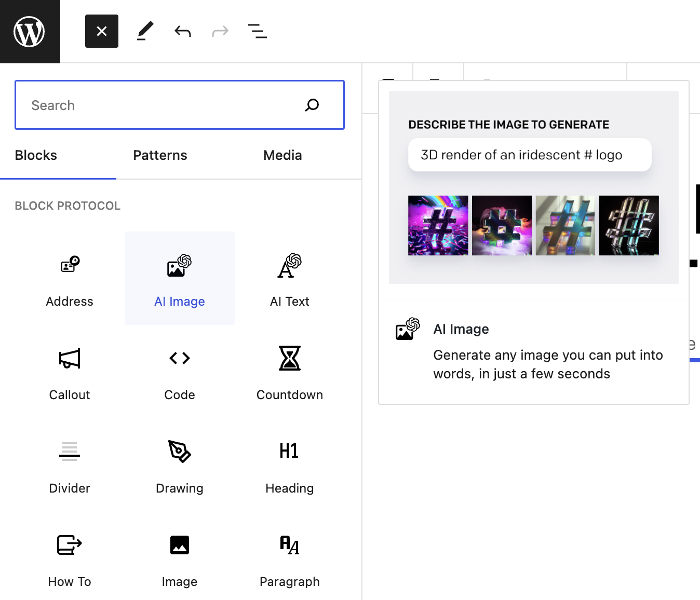Add the Divider block

(x=70, y=466)
